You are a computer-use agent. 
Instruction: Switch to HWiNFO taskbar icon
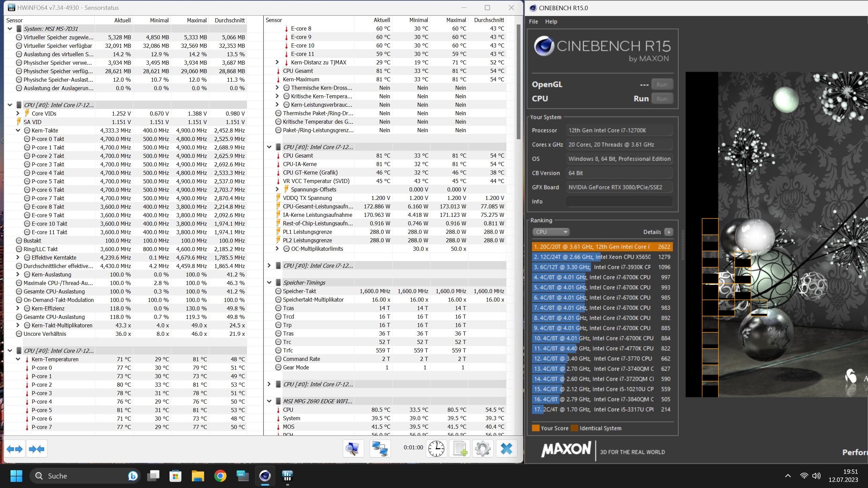click(x=287, y=476)
